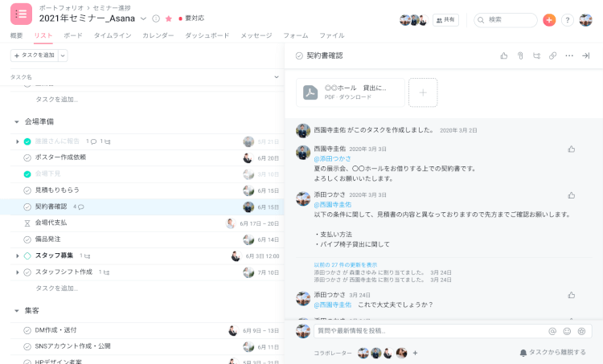Mark ポスター作成依頼 task as complete
603x364 pixels.
click(x=27, y=158)
